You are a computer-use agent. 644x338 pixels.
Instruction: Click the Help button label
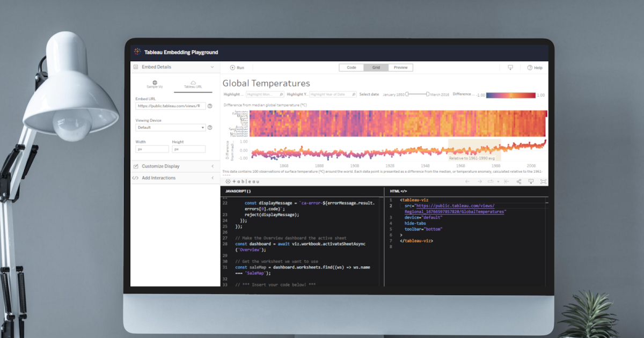(x=538, y=68)
